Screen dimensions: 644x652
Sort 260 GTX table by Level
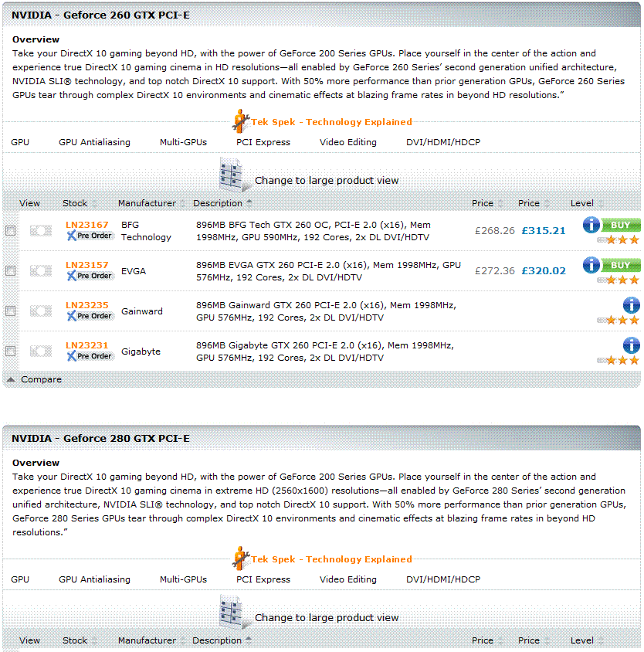click(x=587, y=203)
